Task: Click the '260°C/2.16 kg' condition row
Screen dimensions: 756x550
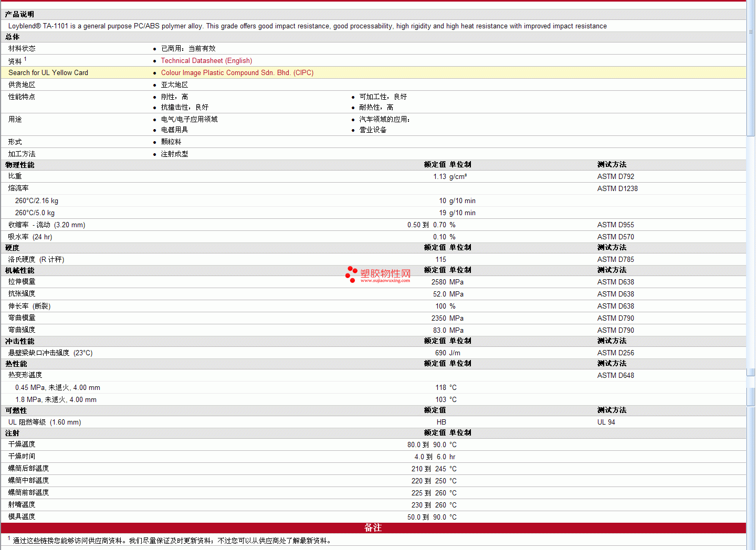Action: [x=37, y=200]
